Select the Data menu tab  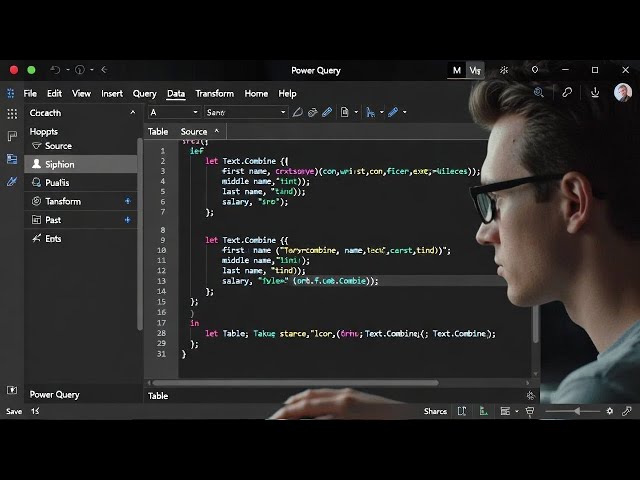point(176,93)
